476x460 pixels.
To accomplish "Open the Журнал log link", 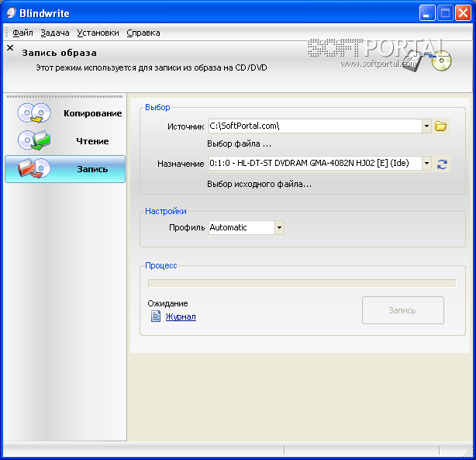I will click(x=181, y=316).
